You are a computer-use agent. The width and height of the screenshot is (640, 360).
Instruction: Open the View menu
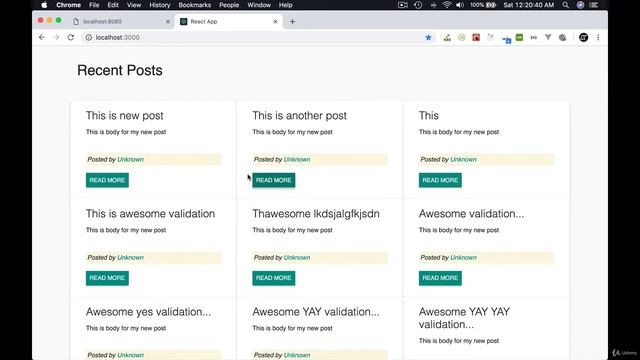pyautogui.click(x=133, y=5)
